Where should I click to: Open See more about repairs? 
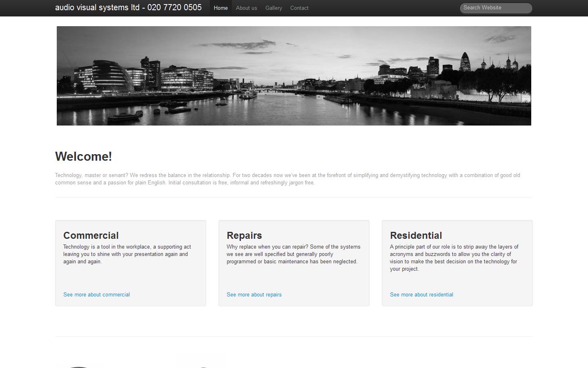click(x=254, y=294)
